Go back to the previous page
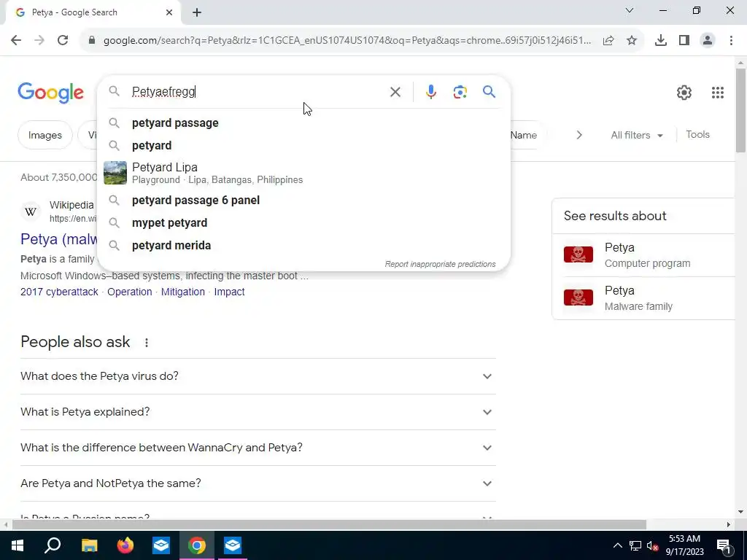747x560 pixels. [16, 41]
